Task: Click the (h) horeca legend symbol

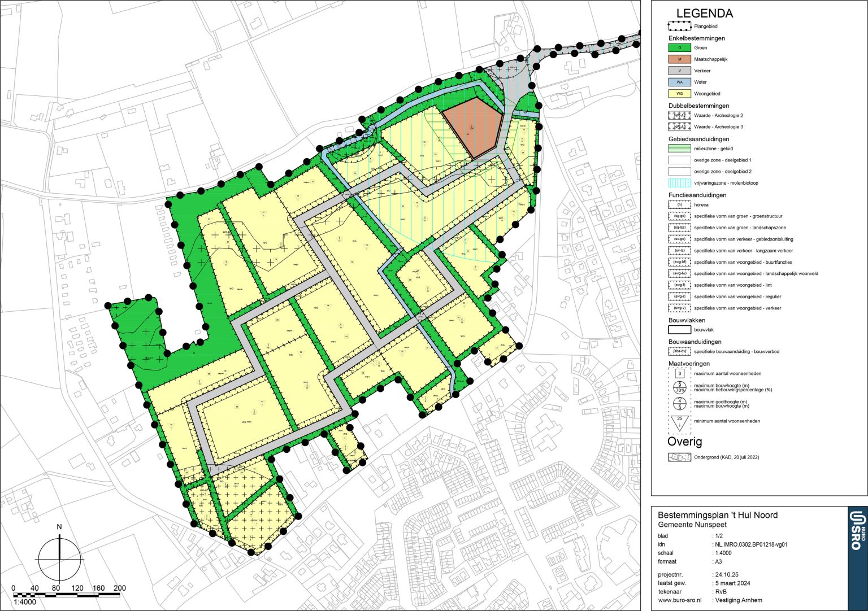Action: (x=679, y=204)
